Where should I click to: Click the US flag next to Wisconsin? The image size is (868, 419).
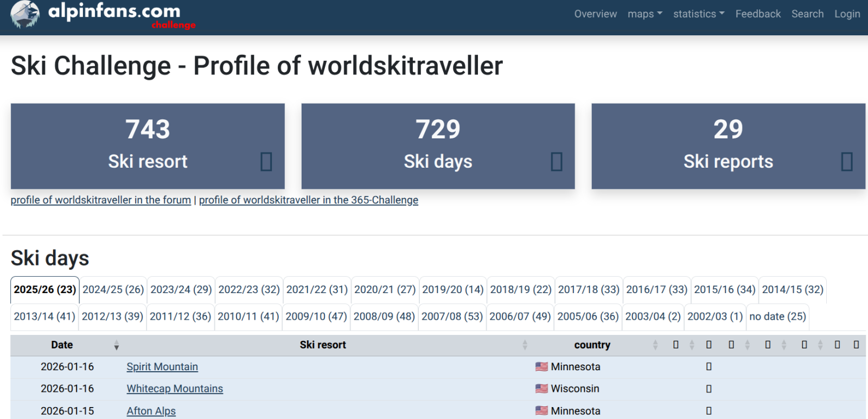click(541, 389)
